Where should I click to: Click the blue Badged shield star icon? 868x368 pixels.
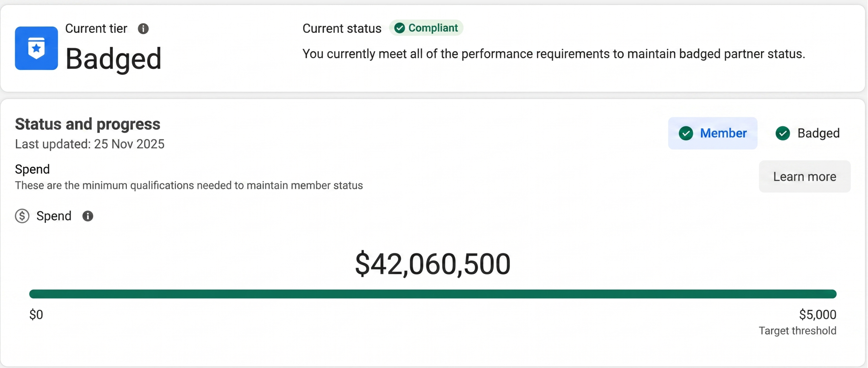[36, 48]
